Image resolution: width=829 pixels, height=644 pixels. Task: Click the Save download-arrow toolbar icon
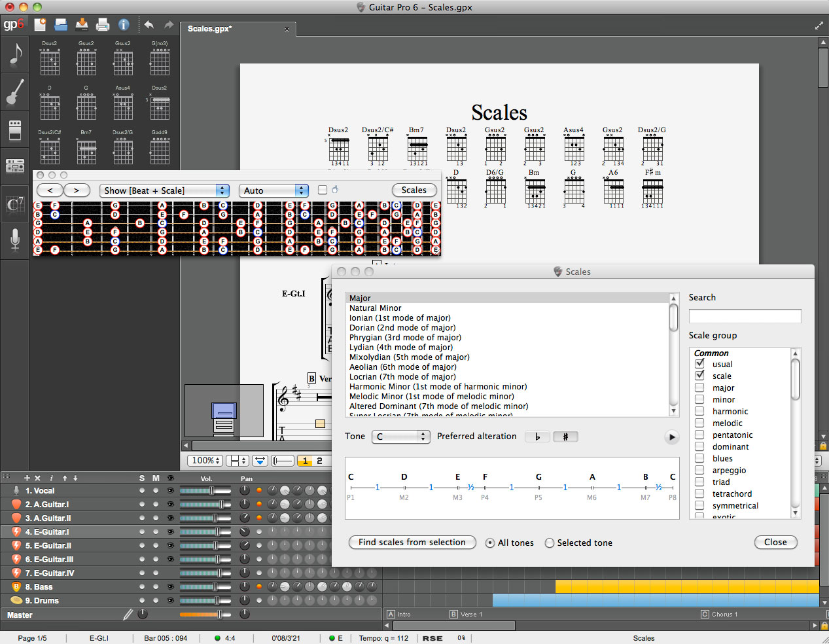pyautogui.click(x=82, y=25)
